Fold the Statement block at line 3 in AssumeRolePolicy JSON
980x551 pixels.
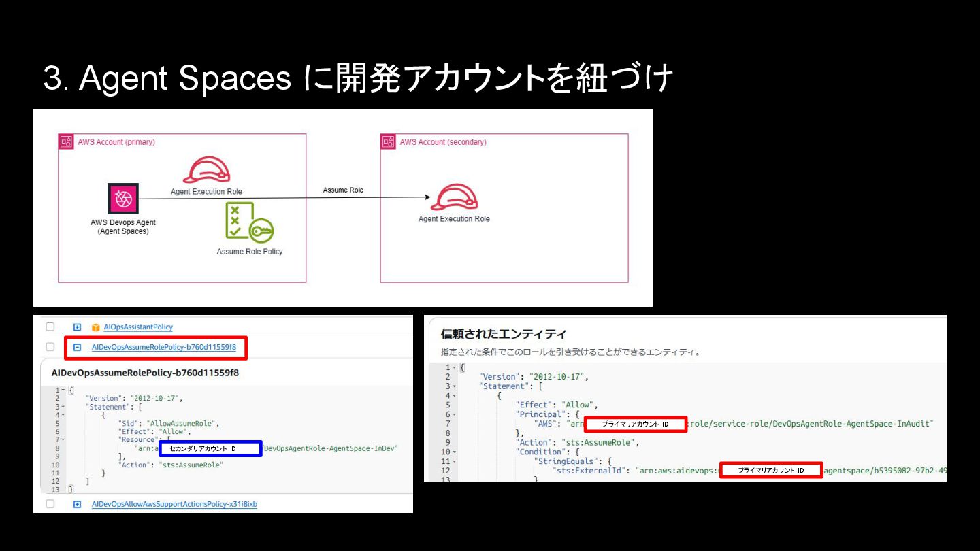(63, 407)
